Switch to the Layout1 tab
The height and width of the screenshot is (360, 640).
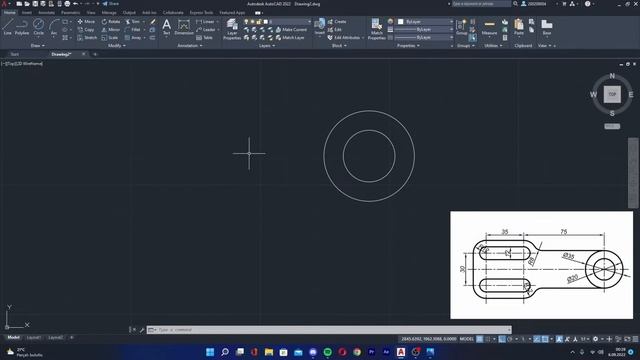[x=33, y=338]
